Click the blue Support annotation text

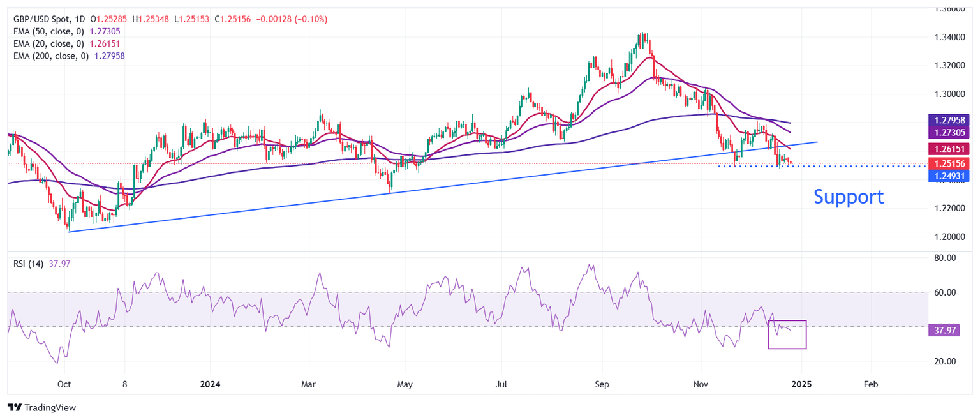click(849, 197)
